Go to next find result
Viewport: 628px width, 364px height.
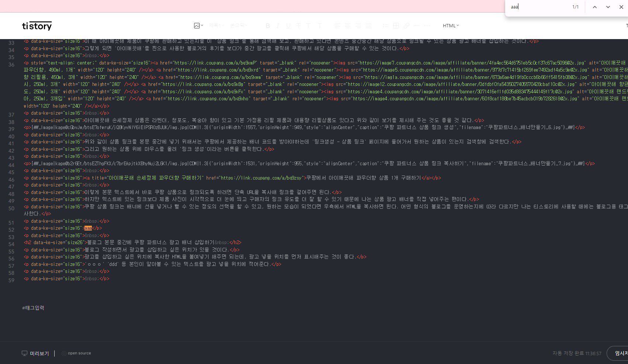click(x=608, y=7)
